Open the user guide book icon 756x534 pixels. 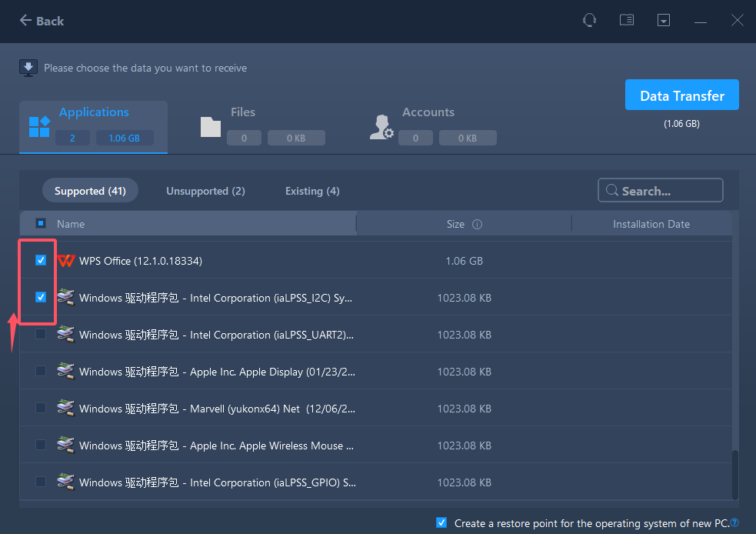click(x=627, y=21)
